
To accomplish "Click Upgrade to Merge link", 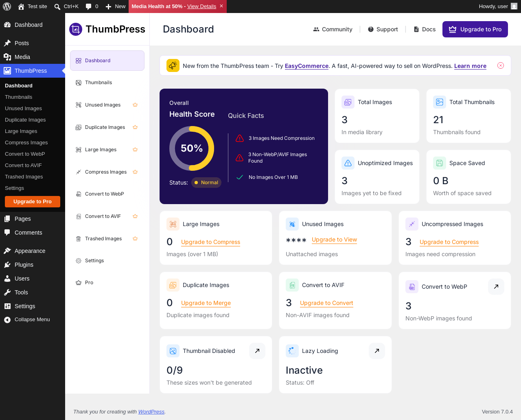I will tap(206, 303).
